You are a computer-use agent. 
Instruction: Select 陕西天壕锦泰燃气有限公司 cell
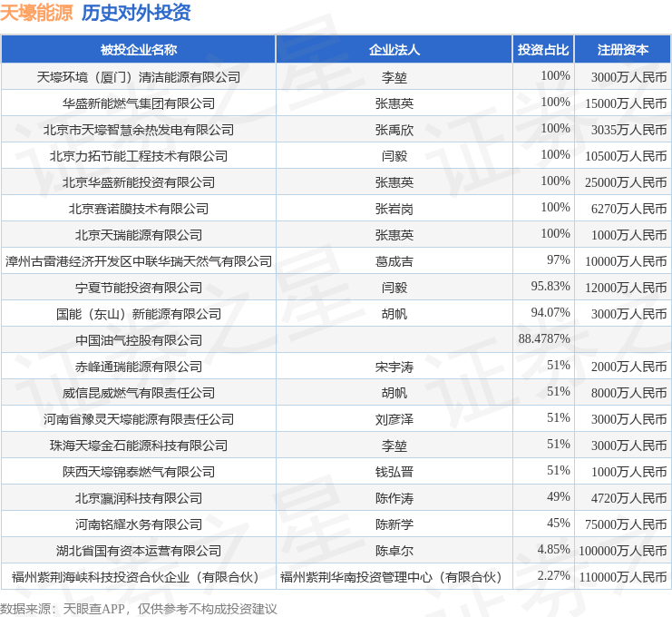139,472
